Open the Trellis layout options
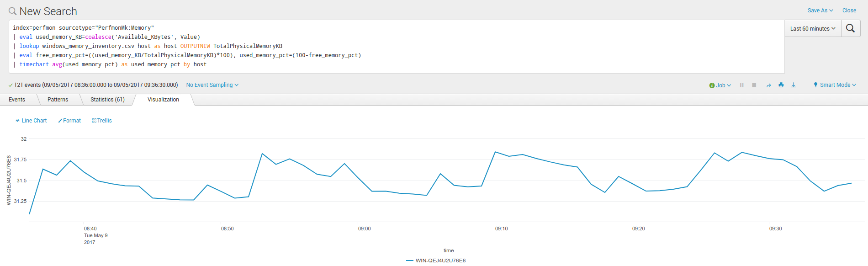This screenshot has height=266, width=868. pyautogui.click(x=102, y=121)
